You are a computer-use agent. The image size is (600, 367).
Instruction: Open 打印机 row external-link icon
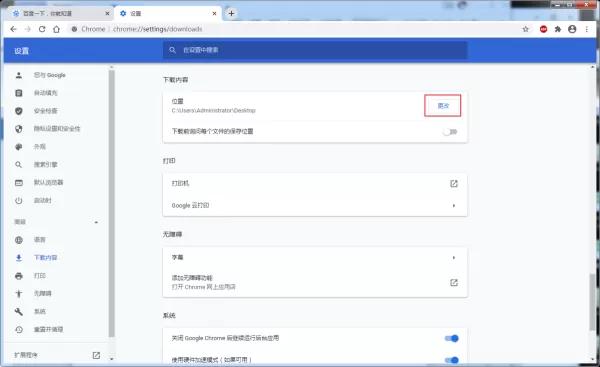pos(454,184)
